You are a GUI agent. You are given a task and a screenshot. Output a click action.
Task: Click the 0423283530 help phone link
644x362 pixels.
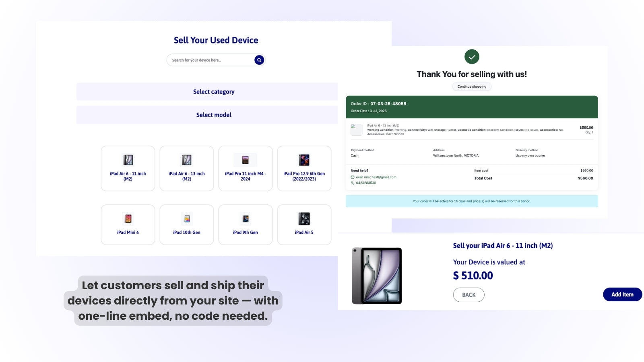pos(366,183)
